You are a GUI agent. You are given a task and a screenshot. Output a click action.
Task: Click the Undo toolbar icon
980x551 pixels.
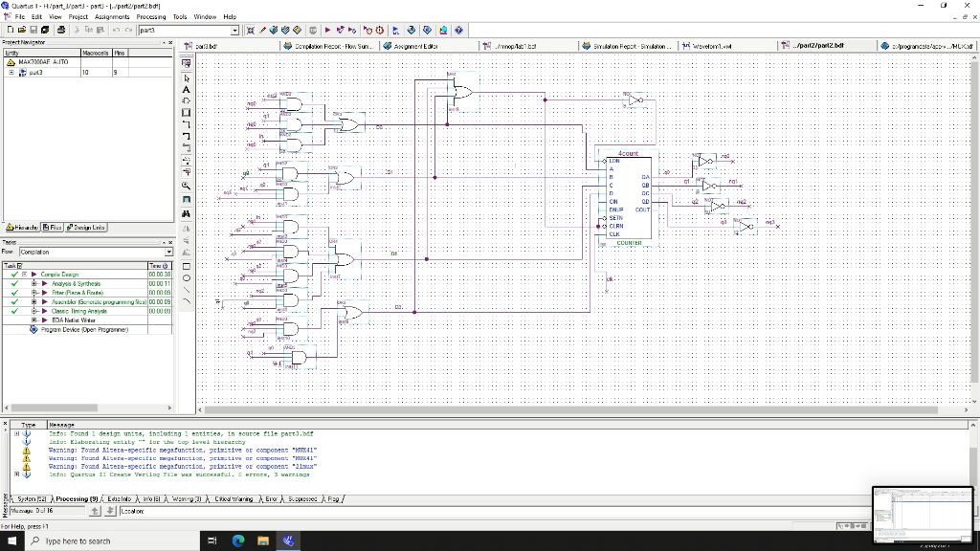(116, 30)
